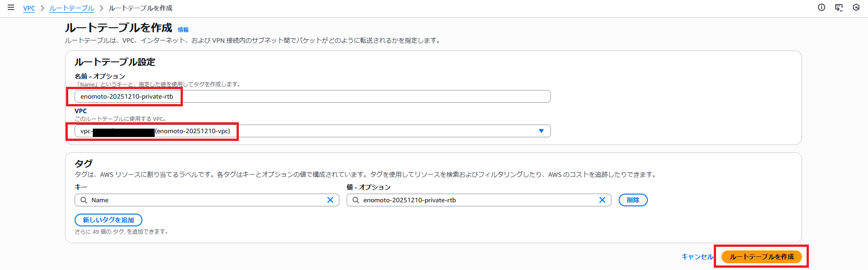Open the hamburger navigation menu
The image size is (868, 270).
click(11, 8)
